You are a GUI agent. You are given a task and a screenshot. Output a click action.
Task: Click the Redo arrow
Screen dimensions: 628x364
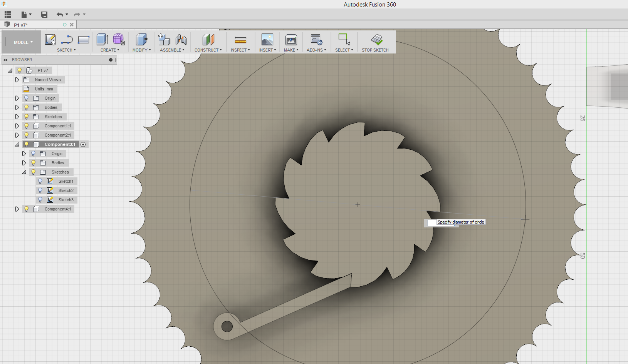(x=77, y=15)
